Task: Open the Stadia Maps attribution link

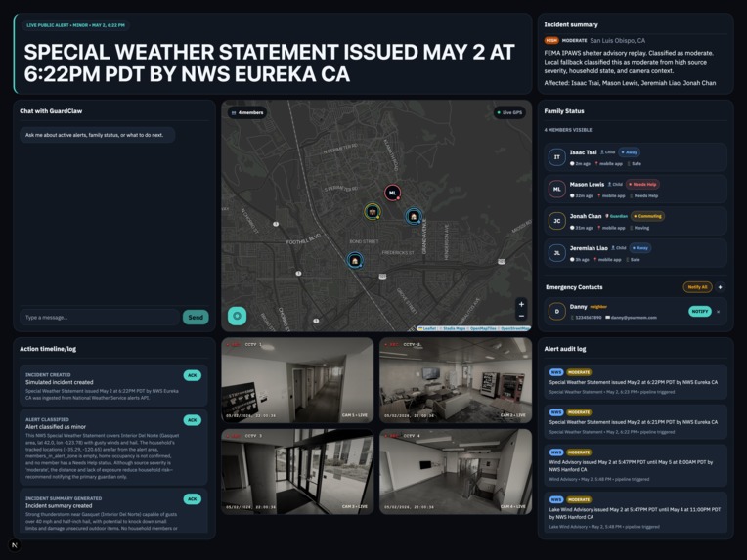Action: [x=455, y=328]
